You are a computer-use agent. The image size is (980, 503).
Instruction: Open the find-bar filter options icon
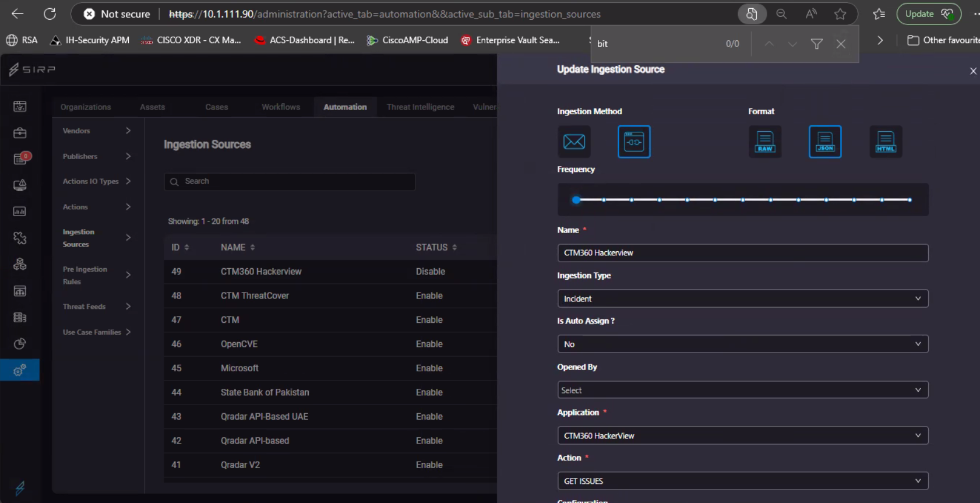click(817, 44)
